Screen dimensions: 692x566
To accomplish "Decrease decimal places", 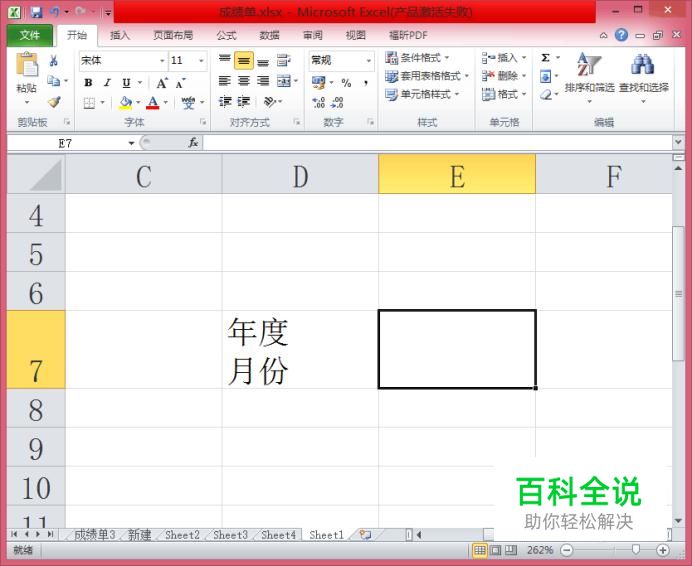I will (337, 103).
